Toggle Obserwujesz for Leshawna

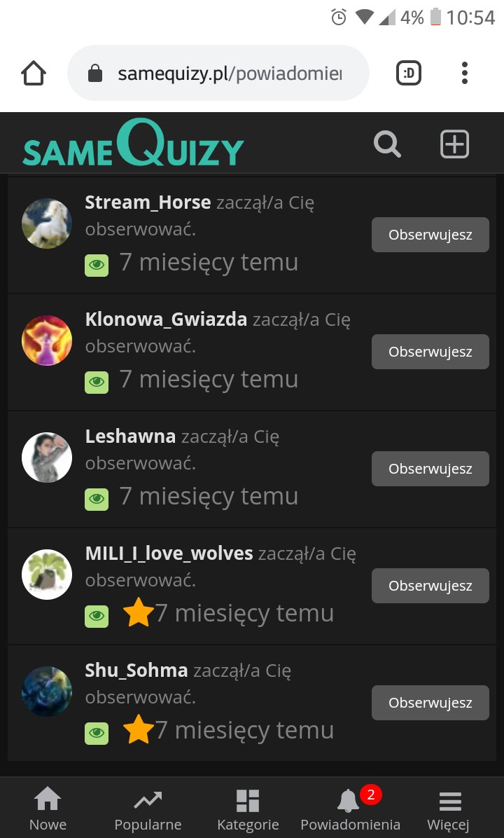pyautogui.click(x=430, y=469)
